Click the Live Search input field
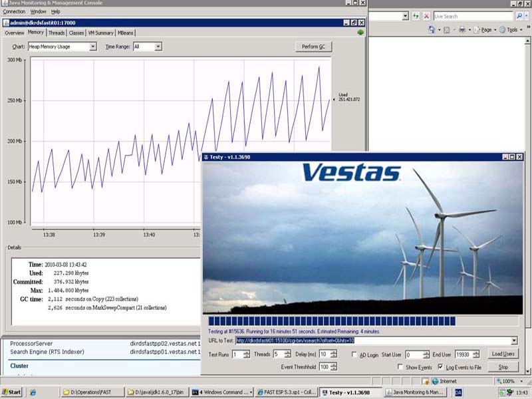Screen dimensions: 532x399 [473, 16]
